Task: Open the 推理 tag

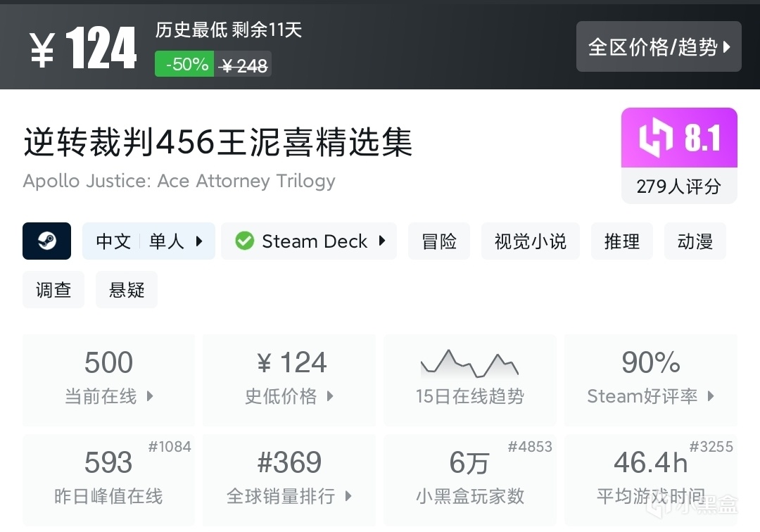Action: coord(622,241)
